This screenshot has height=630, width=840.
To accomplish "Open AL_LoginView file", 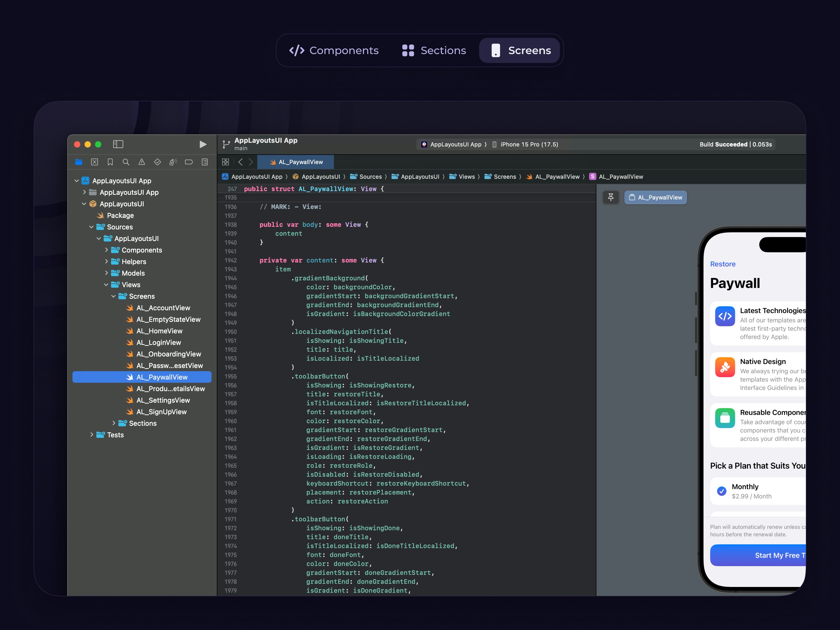I will click(x=142, y=343).
